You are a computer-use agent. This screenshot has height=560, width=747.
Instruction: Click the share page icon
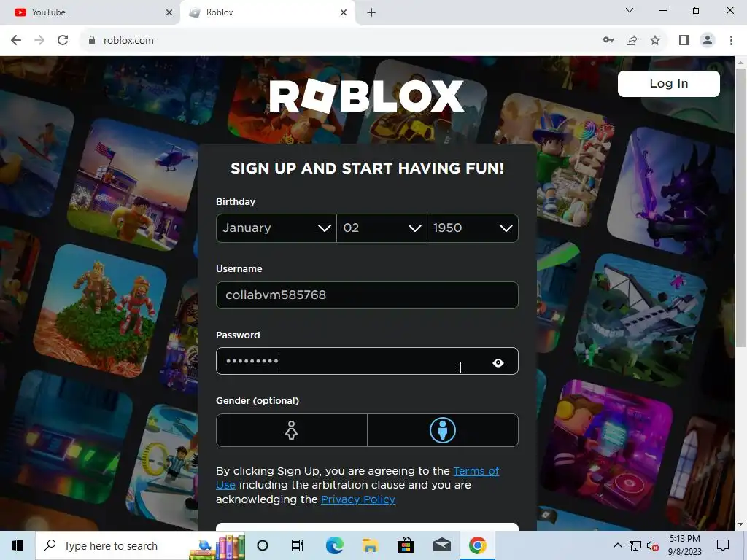point(632,41)
